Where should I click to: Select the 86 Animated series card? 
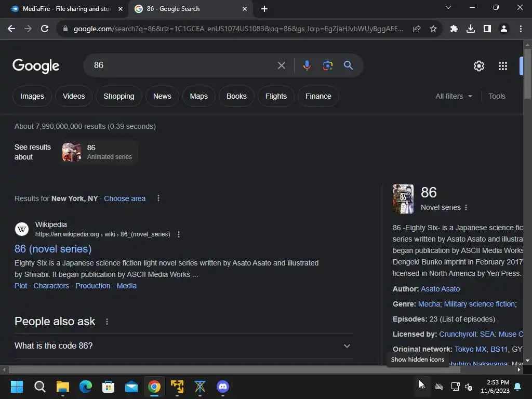[99, 152]
